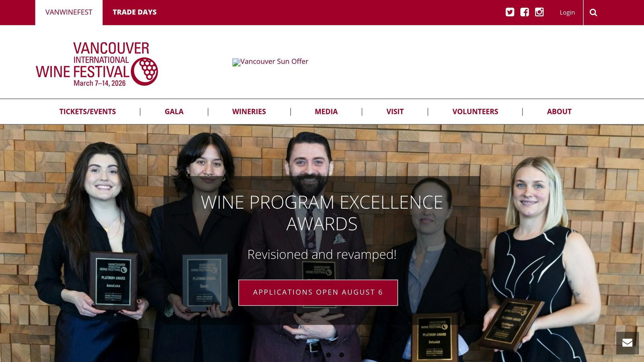Open the GALA menu item
Screen dimensions: 644x362
(x=174, y=111)
